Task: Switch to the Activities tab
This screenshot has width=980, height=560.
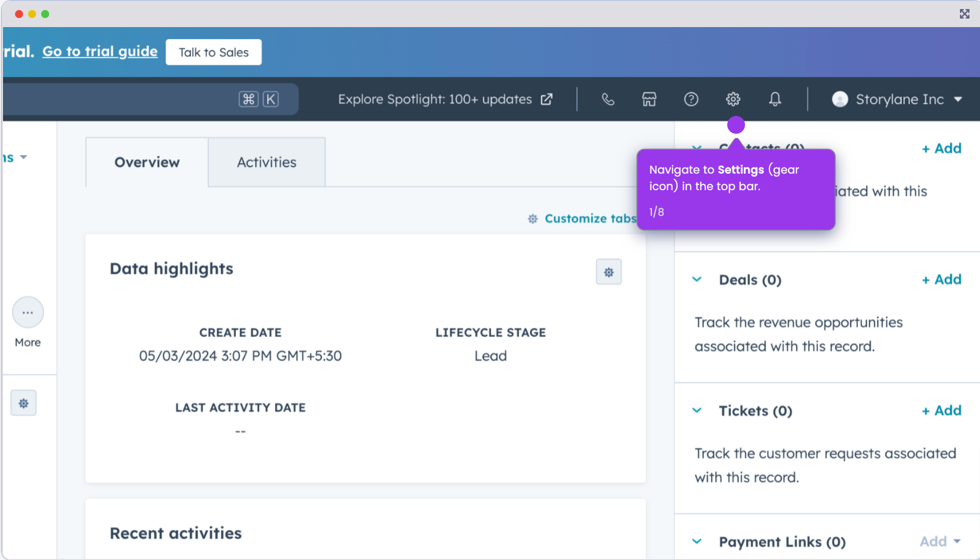Action: [266, 162]
